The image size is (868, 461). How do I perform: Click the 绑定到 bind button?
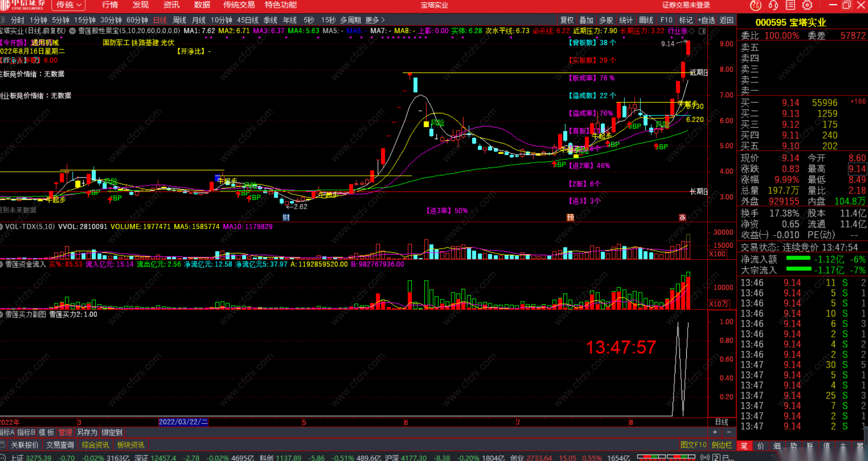click(112, 432)
